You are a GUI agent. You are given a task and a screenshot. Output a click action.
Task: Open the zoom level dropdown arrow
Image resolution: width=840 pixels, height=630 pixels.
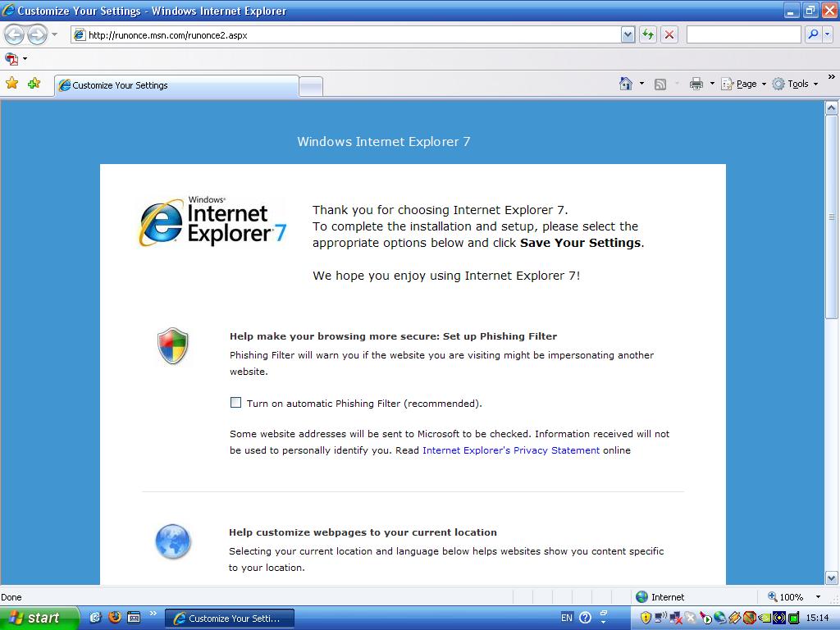point(818,597)
